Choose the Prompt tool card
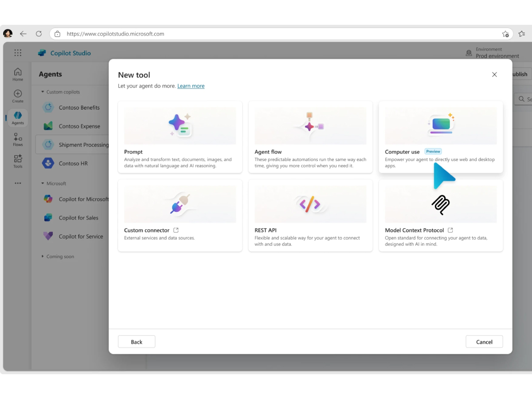The image size is (532, 399). [x=180, y=137]
